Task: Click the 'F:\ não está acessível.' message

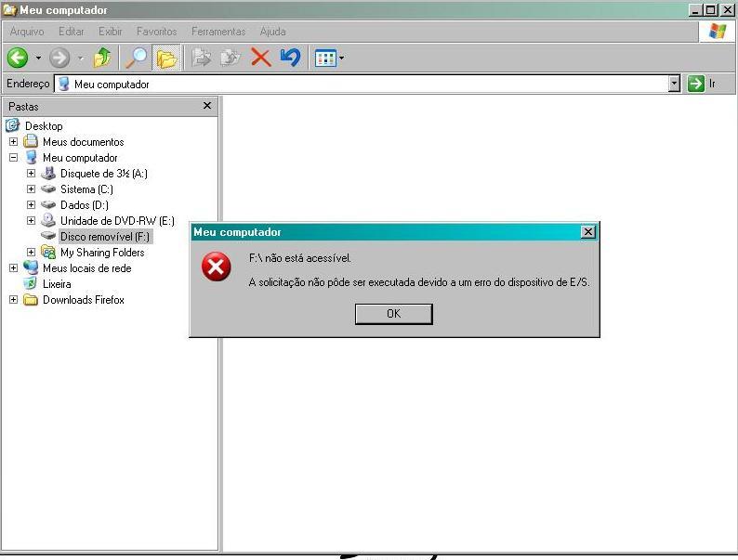Action: [x=300, y=258]
